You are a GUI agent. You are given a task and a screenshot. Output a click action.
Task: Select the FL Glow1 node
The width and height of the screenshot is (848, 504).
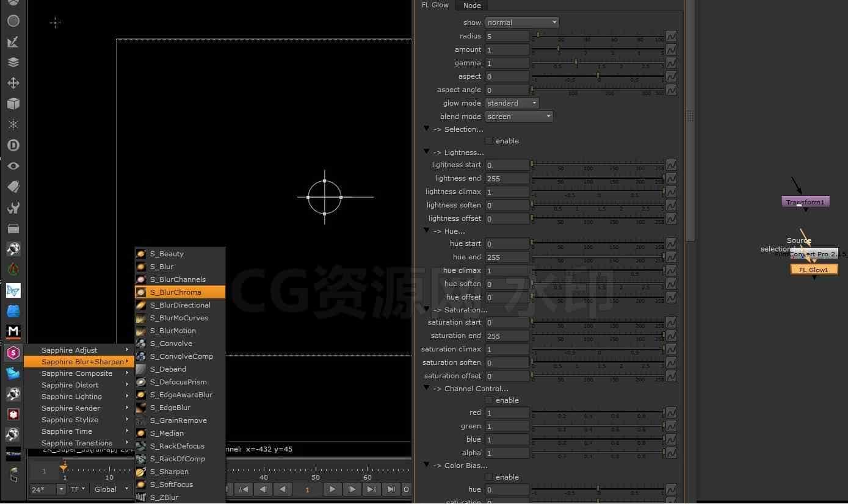pos(814,270)
